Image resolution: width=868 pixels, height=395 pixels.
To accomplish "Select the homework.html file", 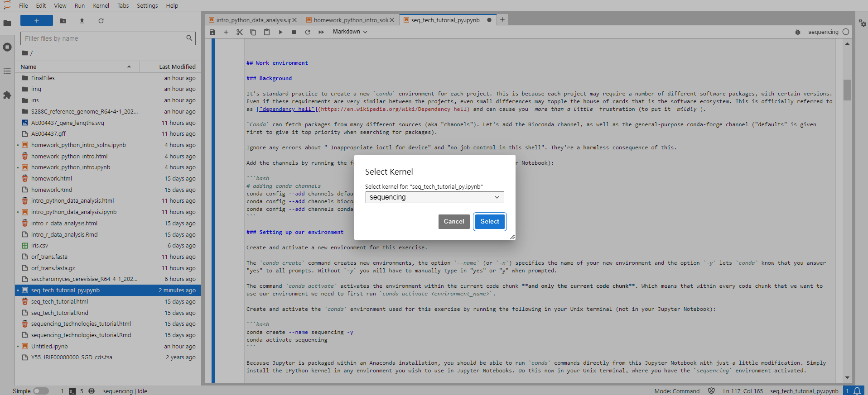I will pyautogui.click(x=108, y=179).
